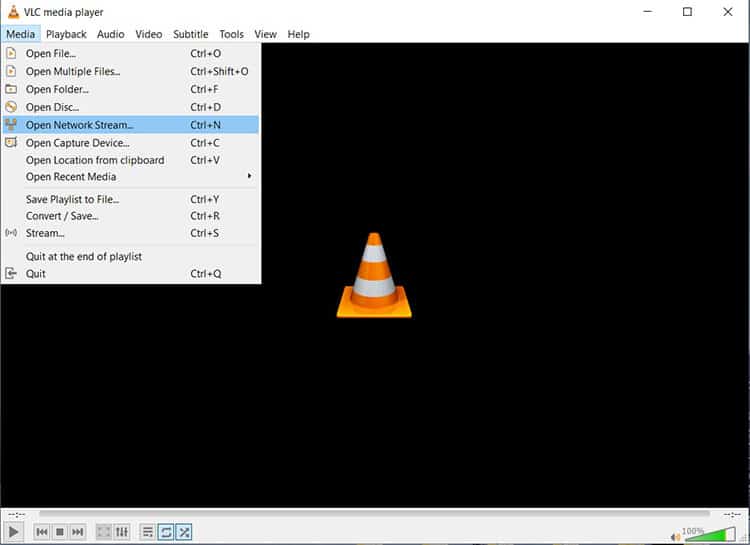Click the elapsed time label

[17, 515]
